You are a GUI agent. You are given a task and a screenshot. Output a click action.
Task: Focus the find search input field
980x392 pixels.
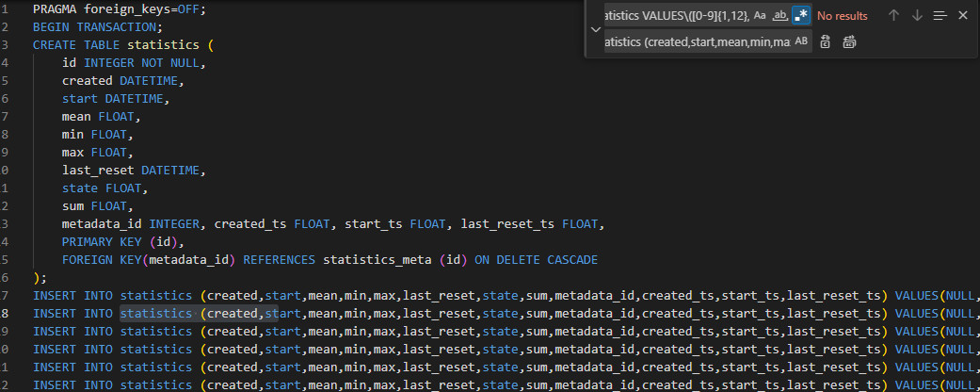(x=674, y=15)
